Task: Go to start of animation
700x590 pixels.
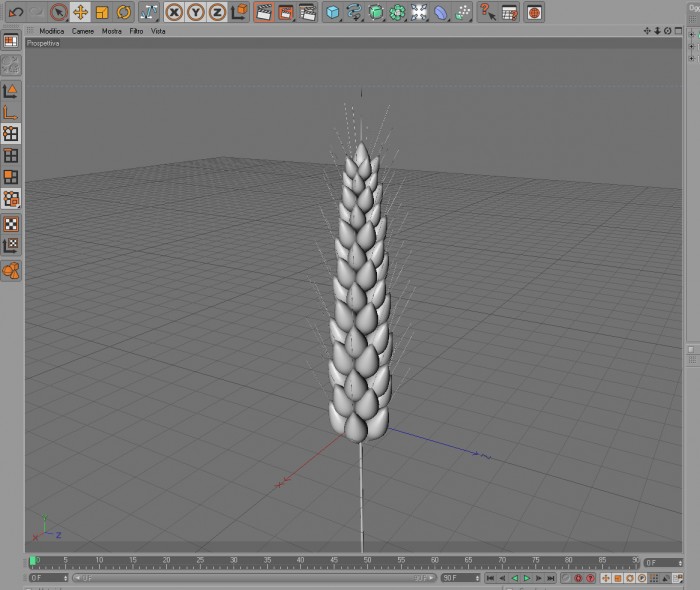Action: 490,578
